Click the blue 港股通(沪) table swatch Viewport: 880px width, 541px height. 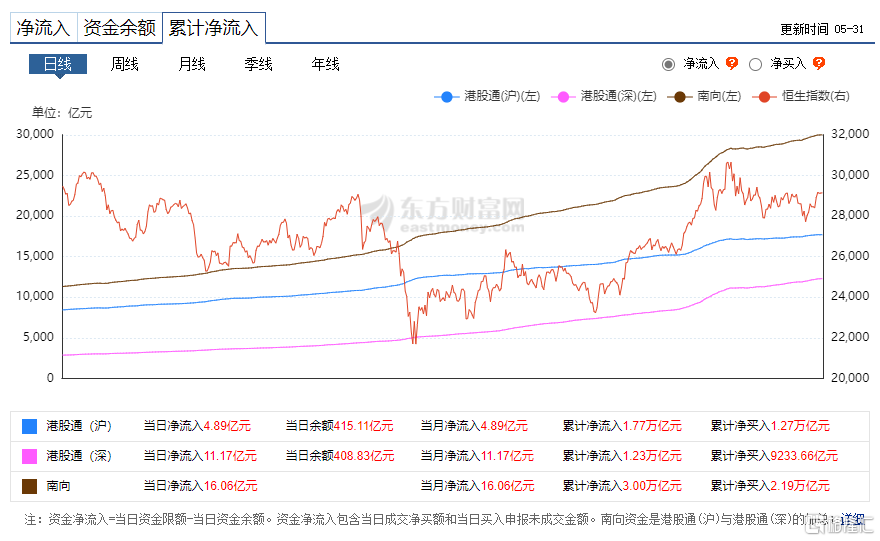point(29,426)
